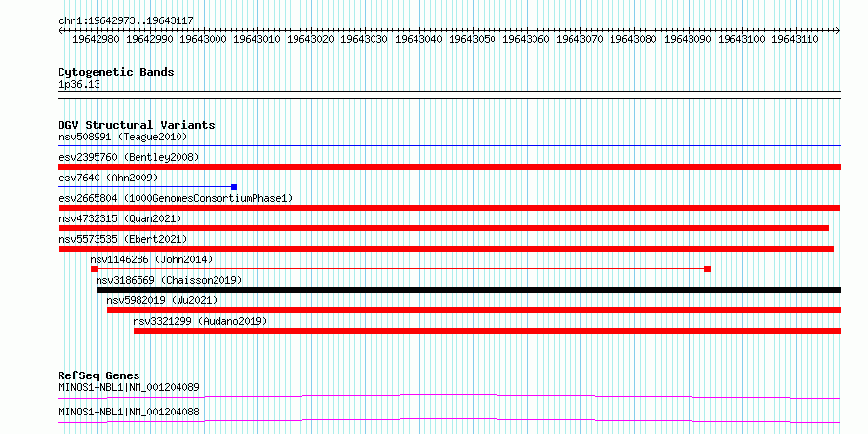Click ruler position 19643030
The width and height of the screenshot is (868, 434).
click(364, 39)
